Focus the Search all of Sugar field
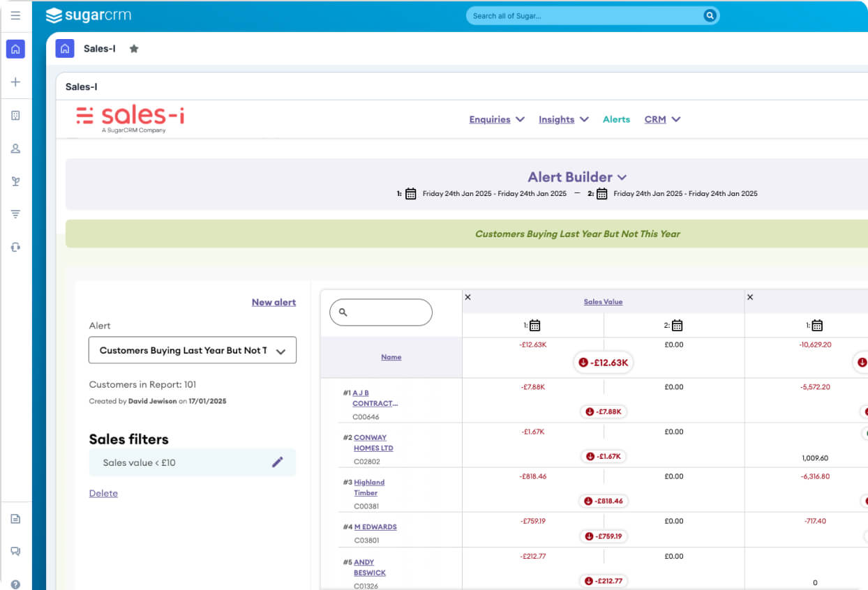Image resolution: width=868 pixels, height=590 pixels. coord(585,15)
